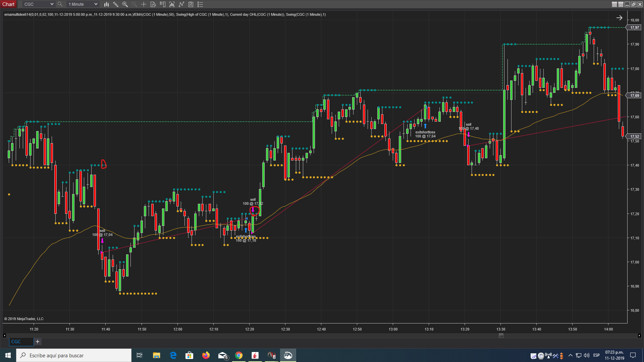Click the instrument search magnifier icon

[60, 4]
